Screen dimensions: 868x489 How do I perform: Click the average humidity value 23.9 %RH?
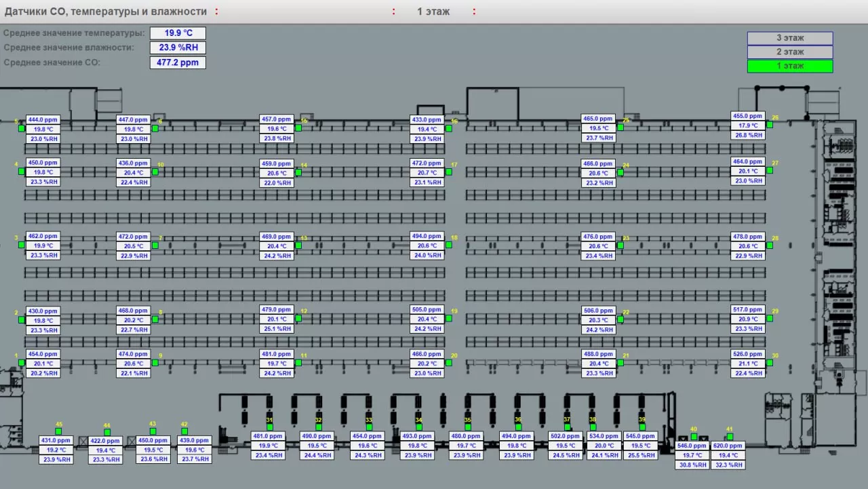(x=178, y=48)
